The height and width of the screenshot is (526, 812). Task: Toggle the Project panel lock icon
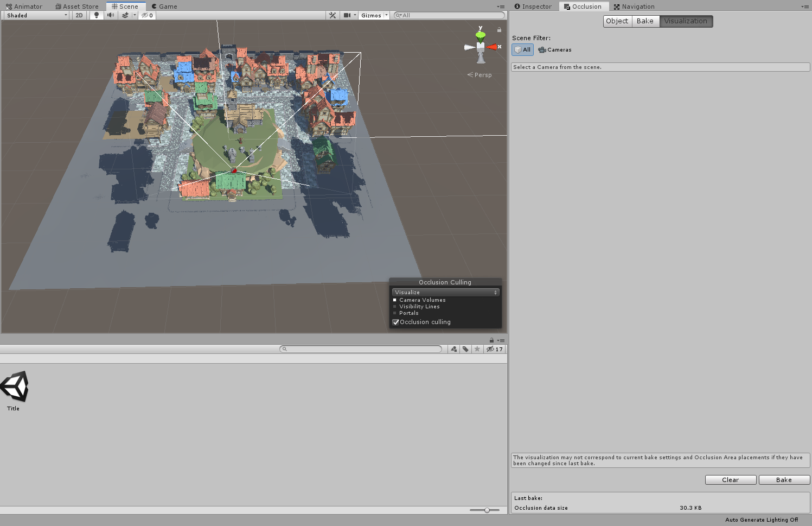click(491, 340)
